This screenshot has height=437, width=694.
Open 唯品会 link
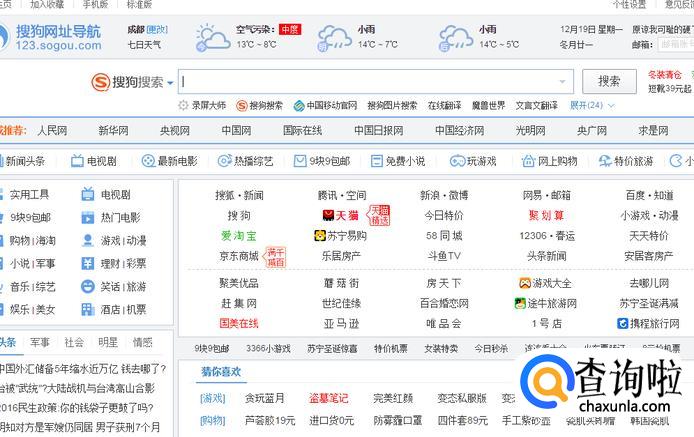pyautogui.click(x=444, y=324)
